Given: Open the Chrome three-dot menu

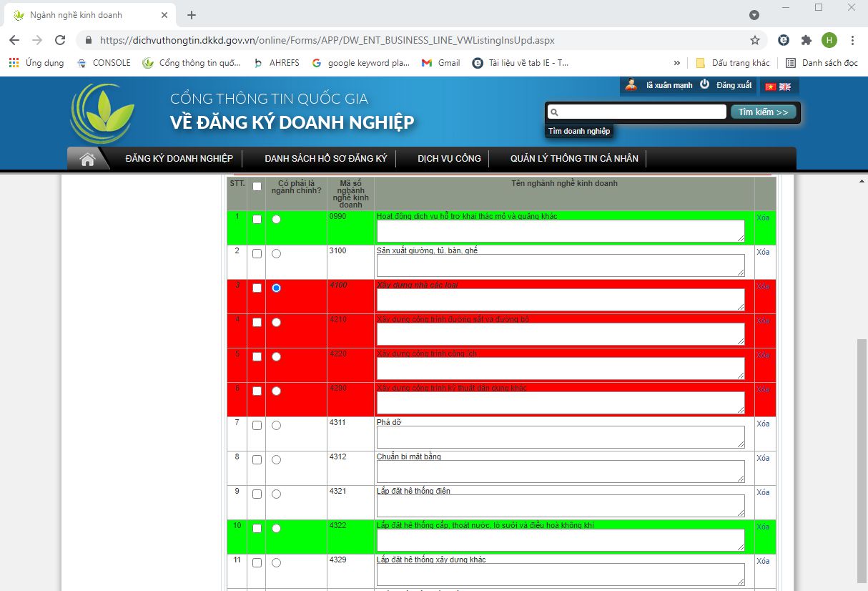Looking at the screenshot, I should [853, 40].
